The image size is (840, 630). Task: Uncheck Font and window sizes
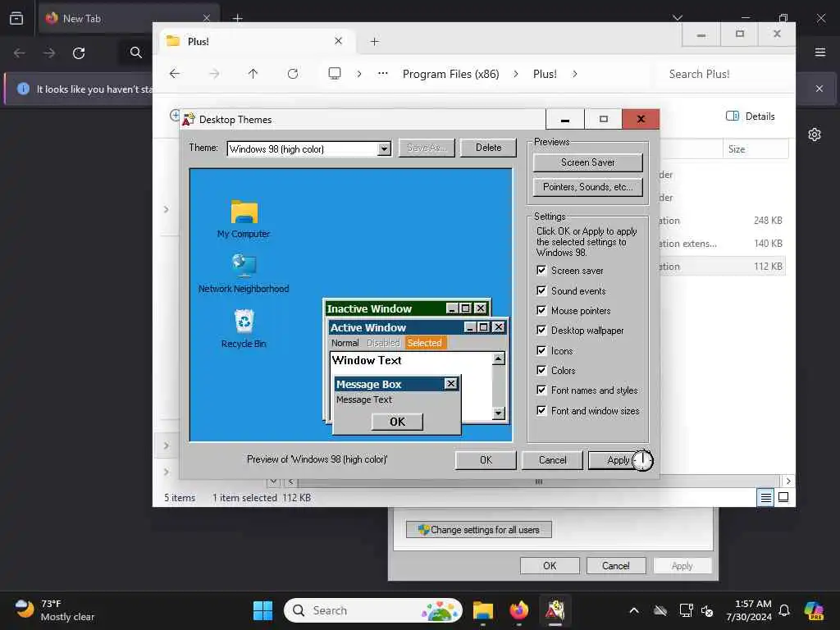tap(541, 410)
